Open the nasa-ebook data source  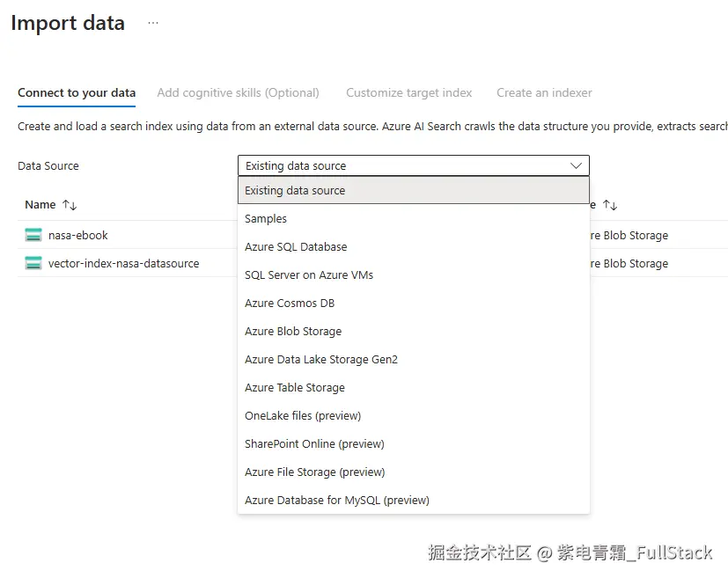78,235
